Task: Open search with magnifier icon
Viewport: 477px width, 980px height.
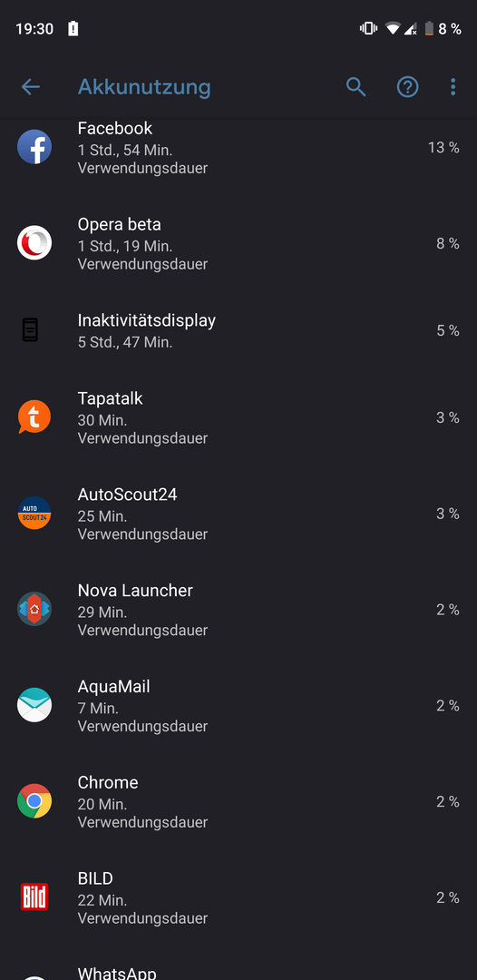Action: click(x=355, y=87)
